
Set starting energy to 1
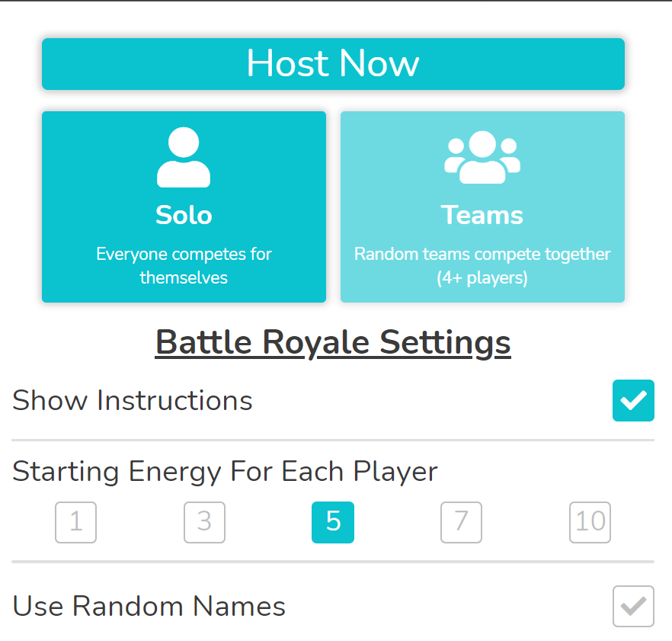76,522
